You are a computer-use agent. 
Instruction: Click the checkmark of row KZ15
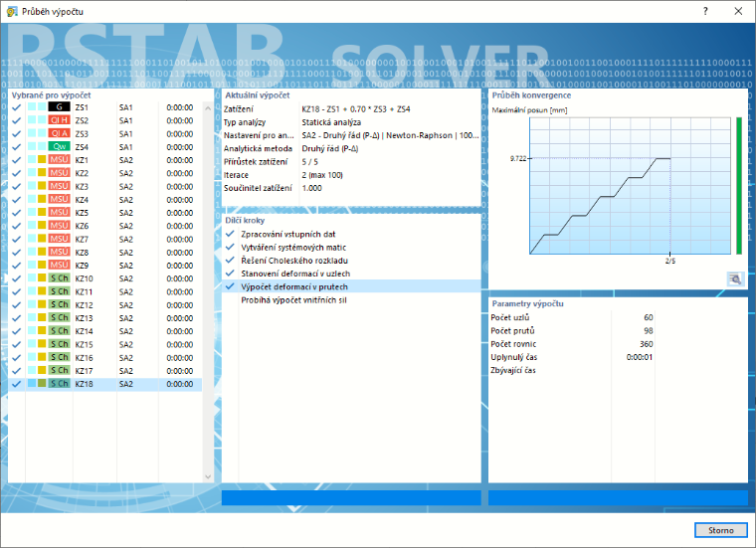(16, 344)
